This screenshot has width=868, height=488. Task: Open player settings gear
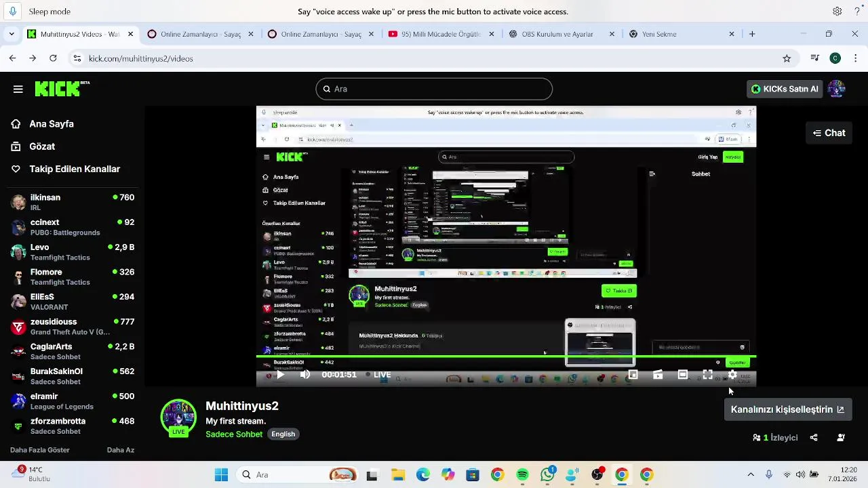click(x=732, y=374)
